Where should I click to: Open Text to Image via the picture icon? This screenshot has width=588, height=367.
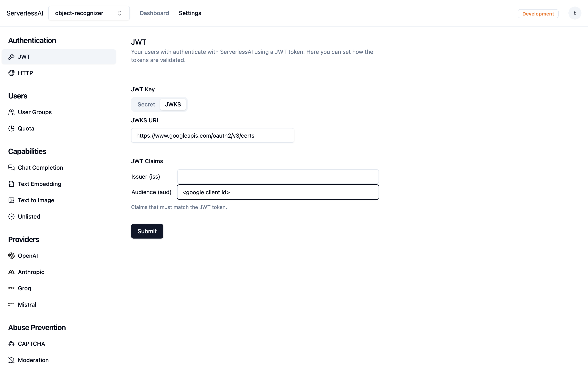(12, 200)
